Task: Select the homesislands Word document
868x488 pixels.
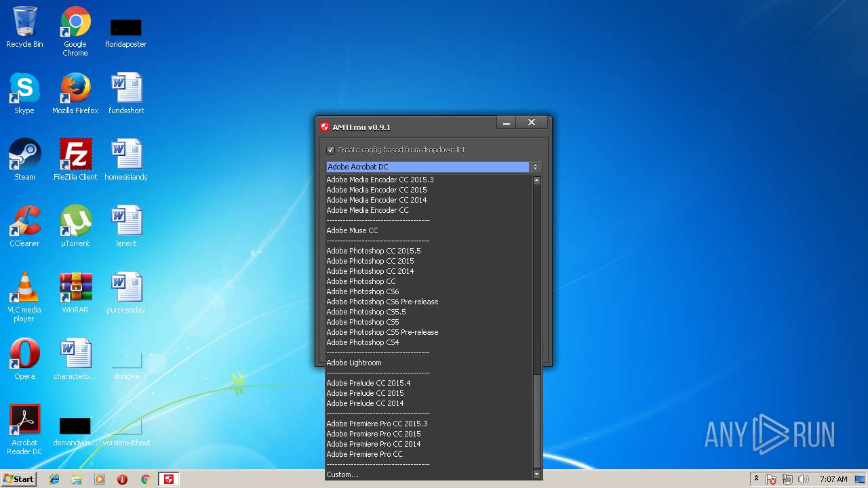Action: point(126,160)
